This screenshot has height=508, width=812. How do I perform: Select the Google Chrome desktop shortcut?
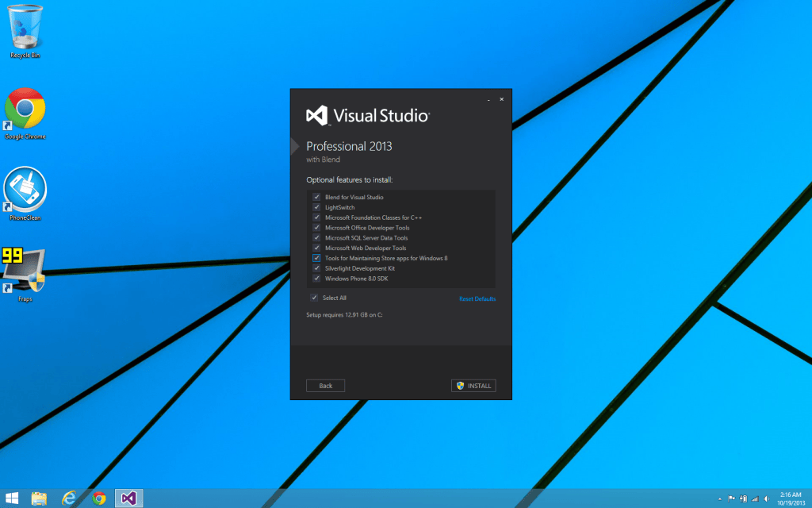[x=25, y=114]
